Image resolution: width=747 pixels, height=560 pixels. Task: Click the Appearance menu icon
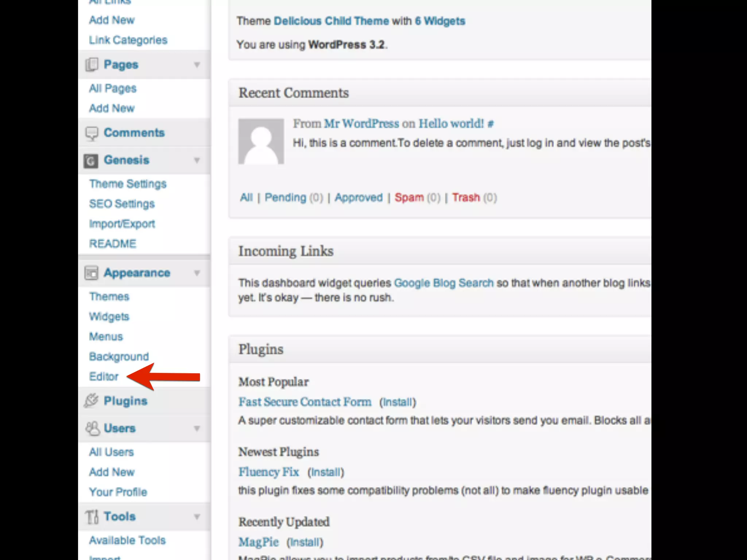click(91, 273)
